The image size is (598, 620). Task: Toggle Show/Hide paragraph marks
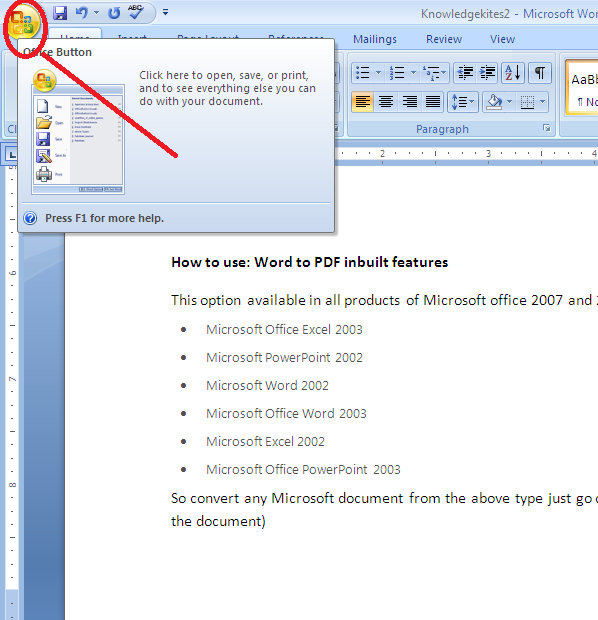[x=540, y=73]
